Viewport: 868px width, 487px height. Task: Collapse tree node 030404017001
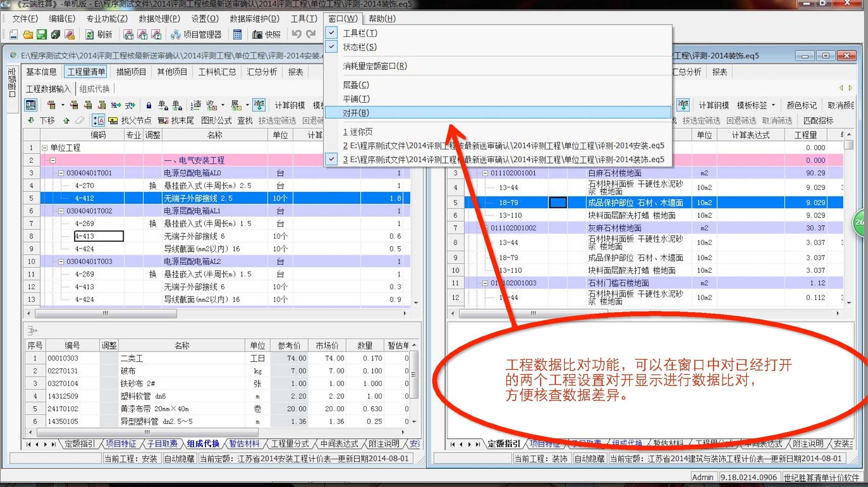coord(61,173)
